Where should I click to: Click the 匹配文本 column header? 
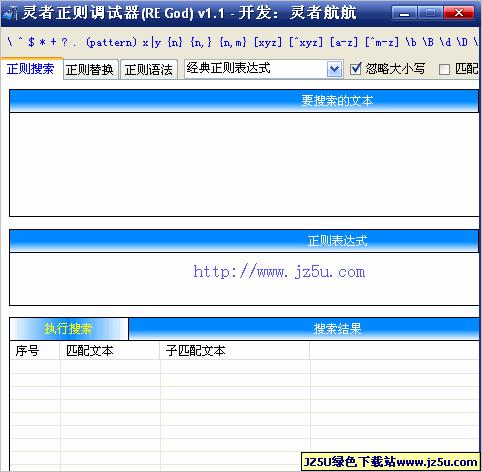tap(110, 351)
